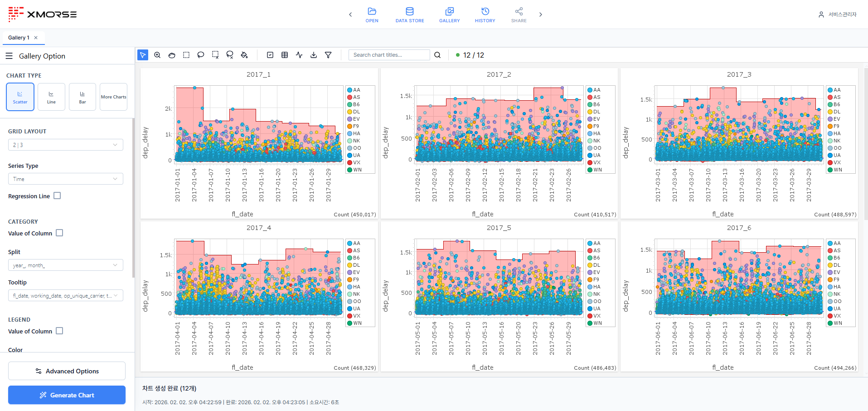
Task: Click the previous arrow in top navigation
Action: (350, 15)
